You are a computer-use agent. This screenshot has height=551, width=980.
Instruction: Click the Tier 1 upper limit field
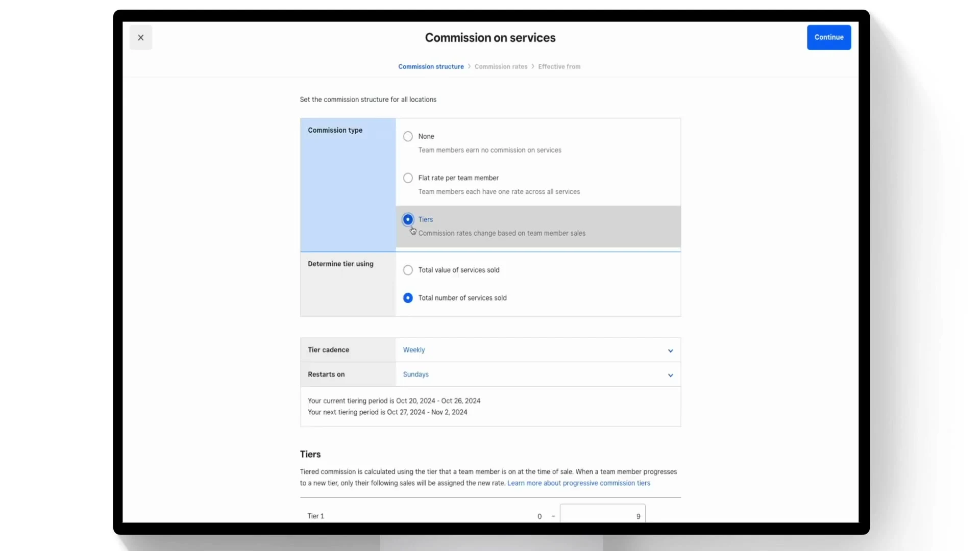pos(602,515)
